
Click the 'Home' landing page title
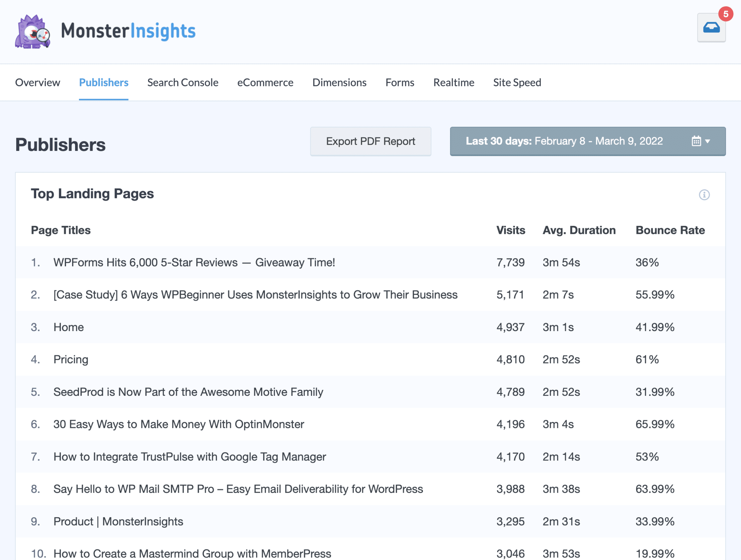coord(68,327)
